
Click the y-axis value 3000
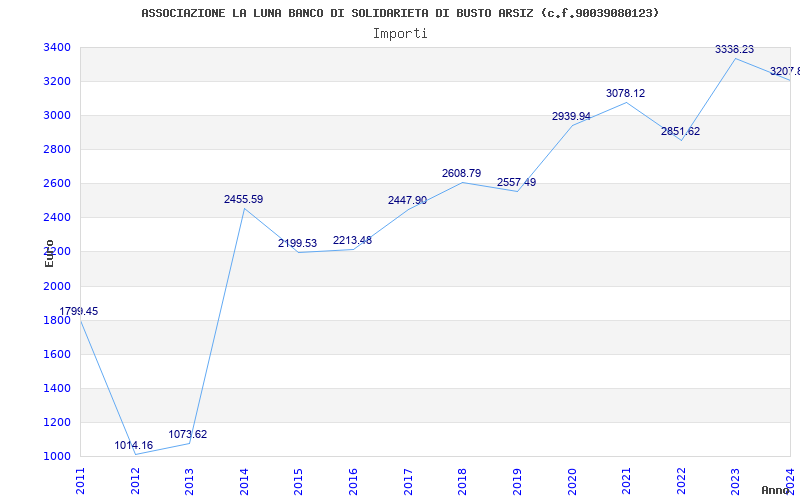click(57, 116)
